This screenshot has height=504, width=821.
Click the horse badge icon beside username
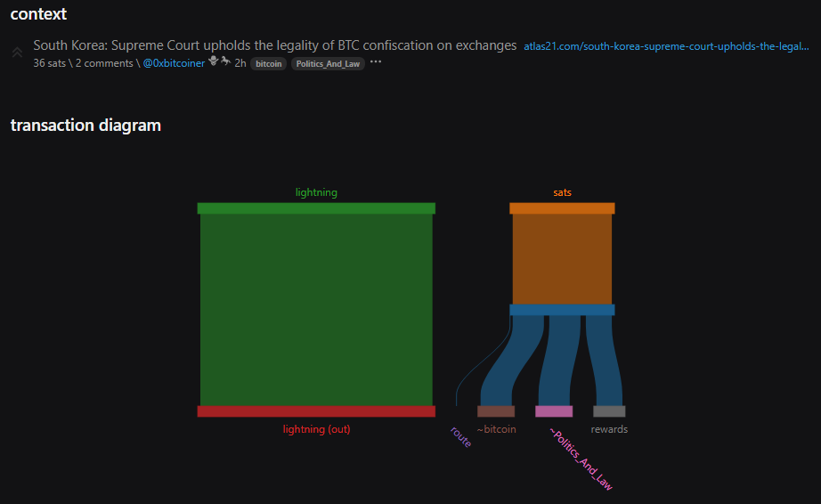pos(226,62)
